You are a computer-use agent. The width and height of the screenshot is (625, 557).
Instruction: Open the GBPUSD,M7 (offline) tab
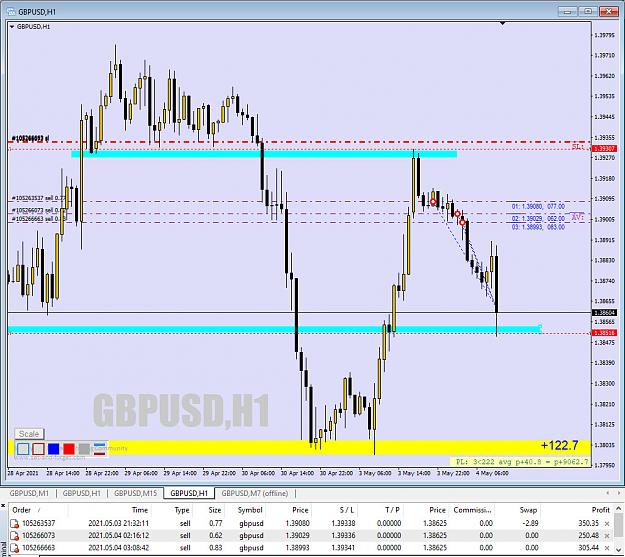point(255,493)
